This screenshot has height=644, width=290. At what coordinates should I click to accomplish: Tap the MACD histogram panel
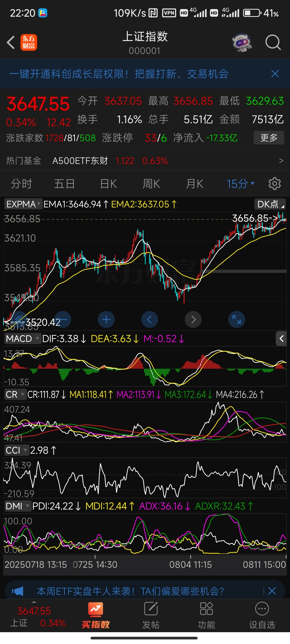145,366
